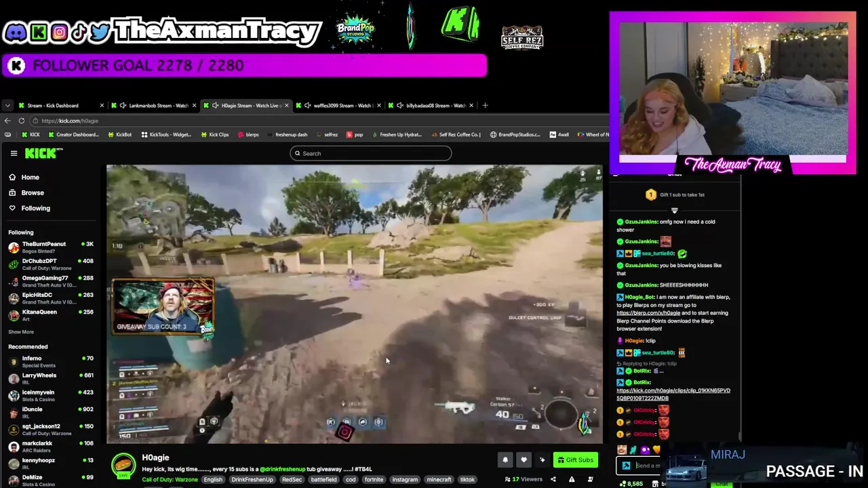Open Inferno recommended channel

tap(51, 362)
